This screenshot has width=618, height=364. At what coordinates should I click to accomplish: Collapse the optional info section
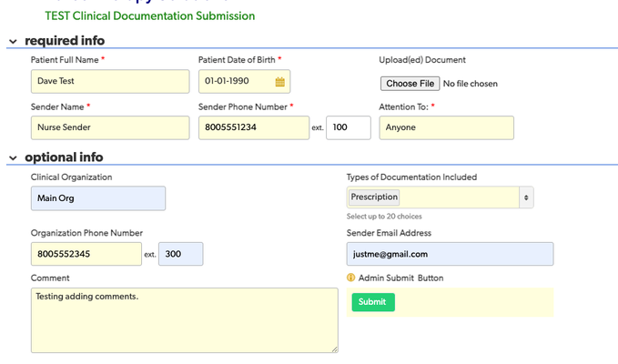pos(13,158)
